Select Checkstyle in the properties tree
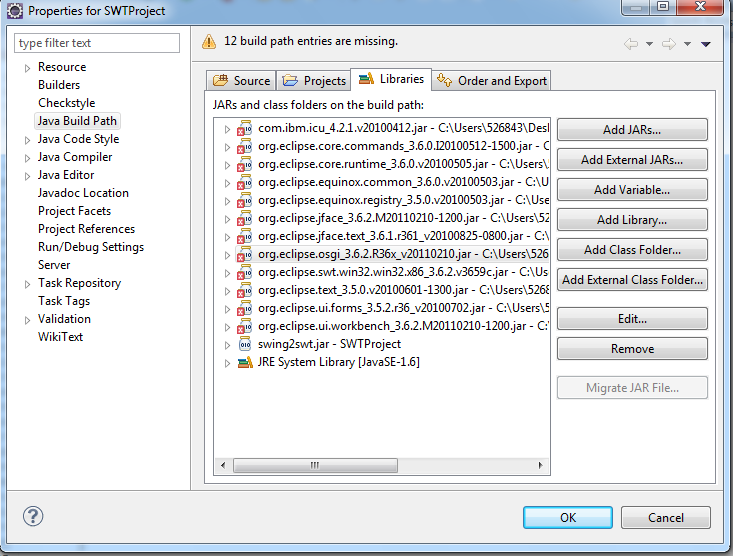 pos(66,103)
